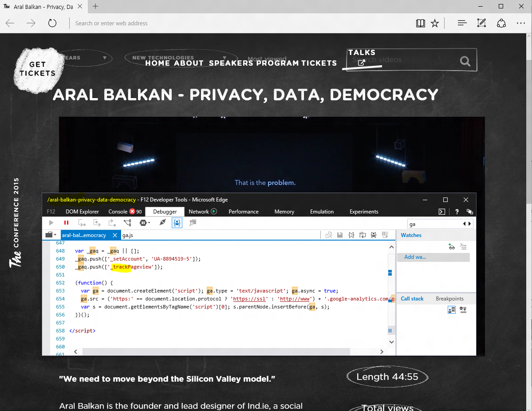Click the Delete all watches icon
The width and height of the screenshot is (532, 411).
463,246
